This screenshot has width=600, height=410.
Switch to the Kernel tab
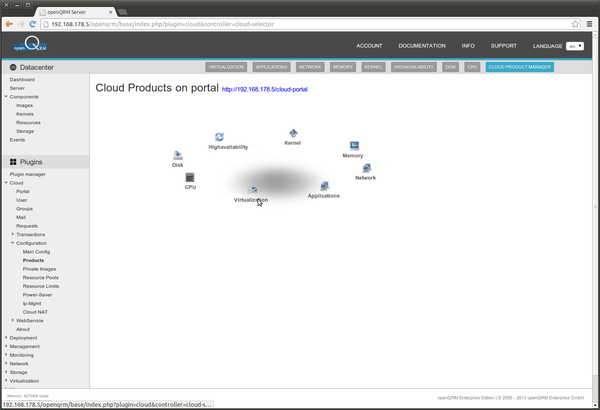click(x=373, y=67)
